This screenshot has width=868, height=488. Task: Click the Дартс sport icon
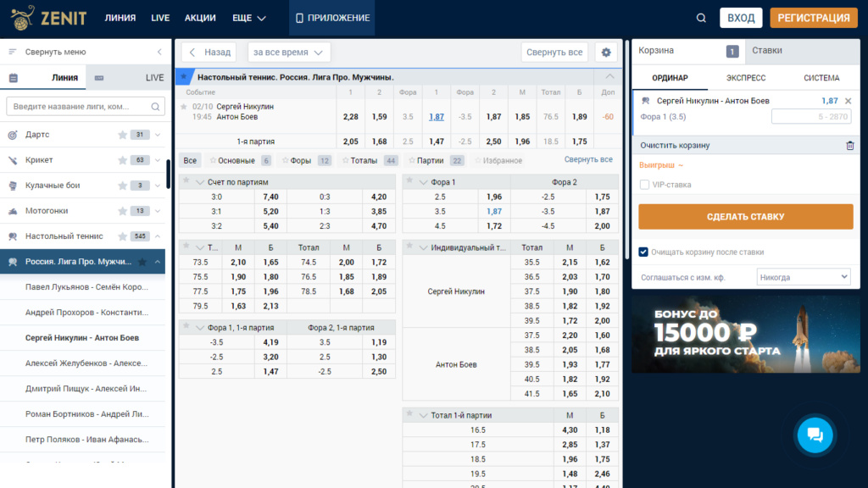click(x=13, y=135)
